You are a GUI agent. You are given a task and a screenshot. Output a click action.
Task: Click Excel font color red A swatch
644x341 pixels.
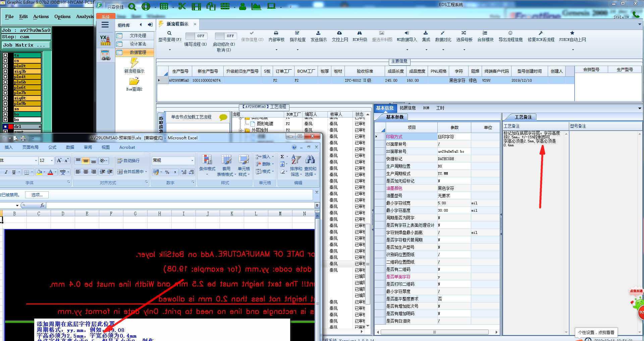pyautogui.click(x=50, y=172)
